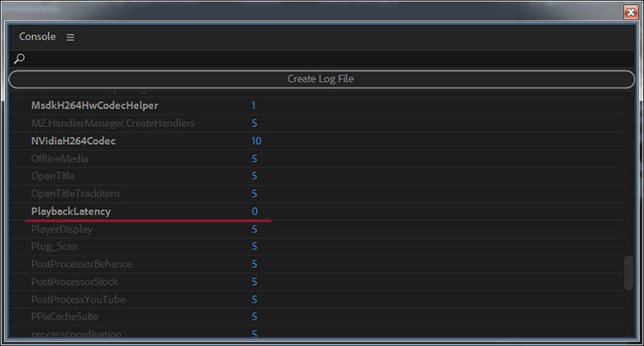This screenshot has width=644, height=346.
Task: Select the MsdkH264HwCodecHelper entry
Action: (94, 105)
